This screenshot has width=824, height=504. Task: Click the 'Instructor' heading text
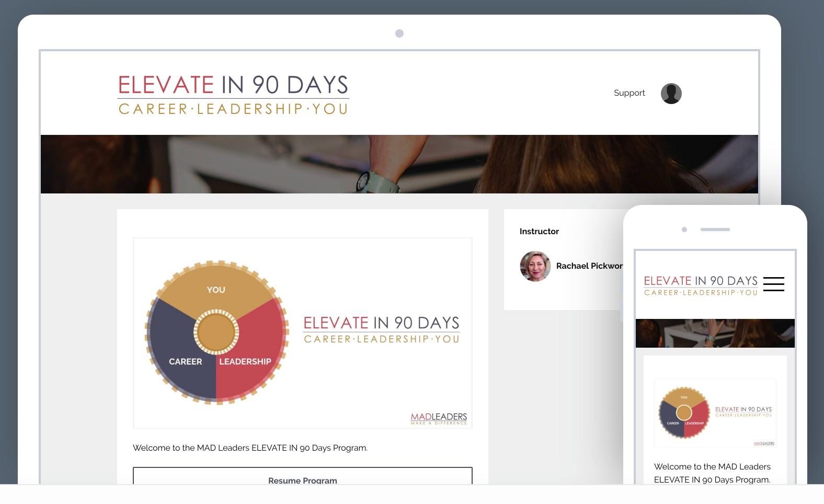[x=539, y=232]
